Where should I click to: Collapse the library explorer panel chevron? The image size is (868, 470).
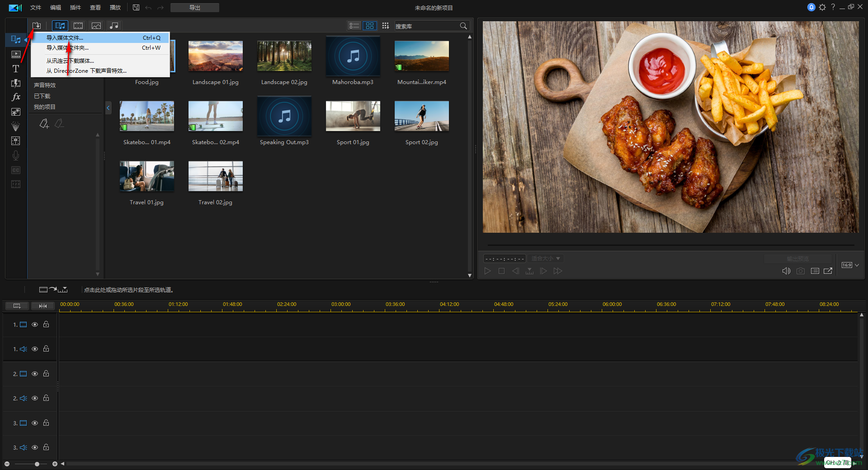pyautogui.click(x=108, y=108)
